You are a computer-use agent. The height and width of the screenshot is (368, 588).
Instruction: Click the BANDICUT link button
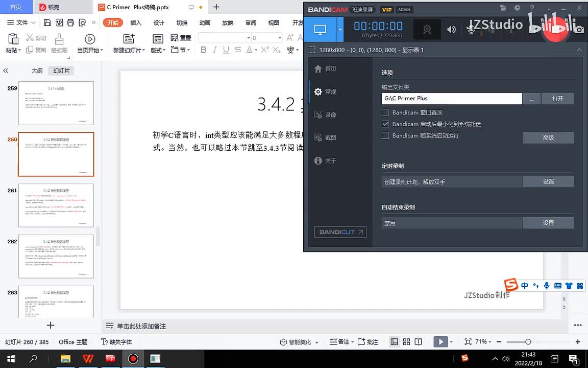[x=340, y=232]
